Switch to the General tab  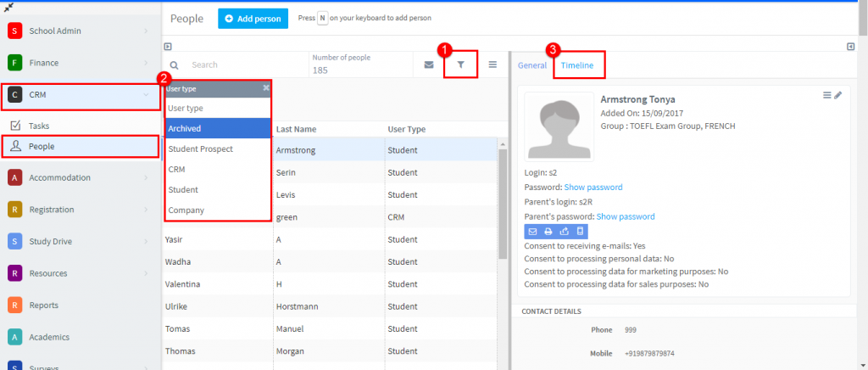532,65
